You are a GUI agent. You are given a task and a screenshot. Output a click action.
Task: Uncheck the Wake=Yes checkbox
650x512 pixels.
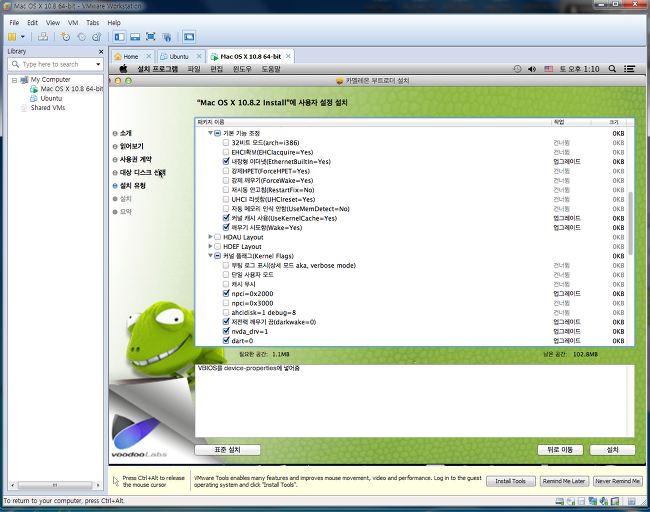226,228
